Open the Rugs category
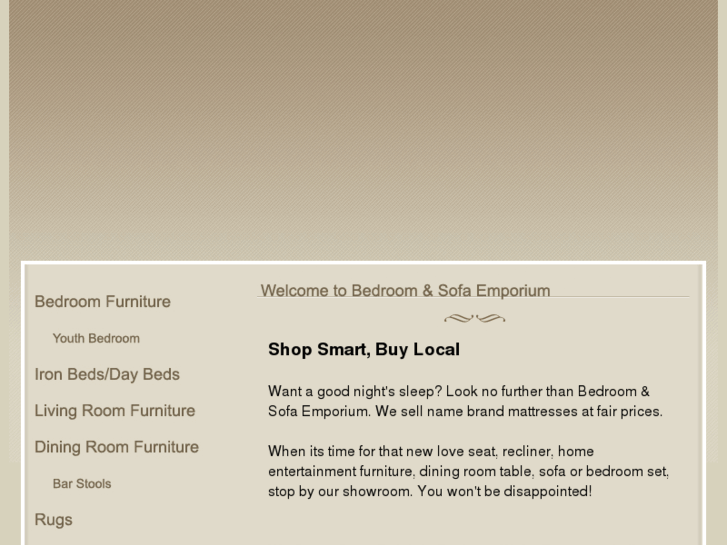 53,520
